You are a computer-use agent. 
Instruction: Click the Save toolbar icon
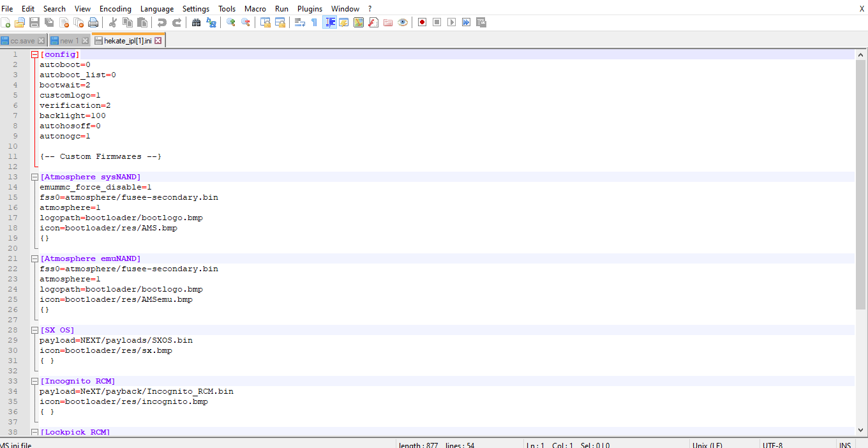point(34,22)
